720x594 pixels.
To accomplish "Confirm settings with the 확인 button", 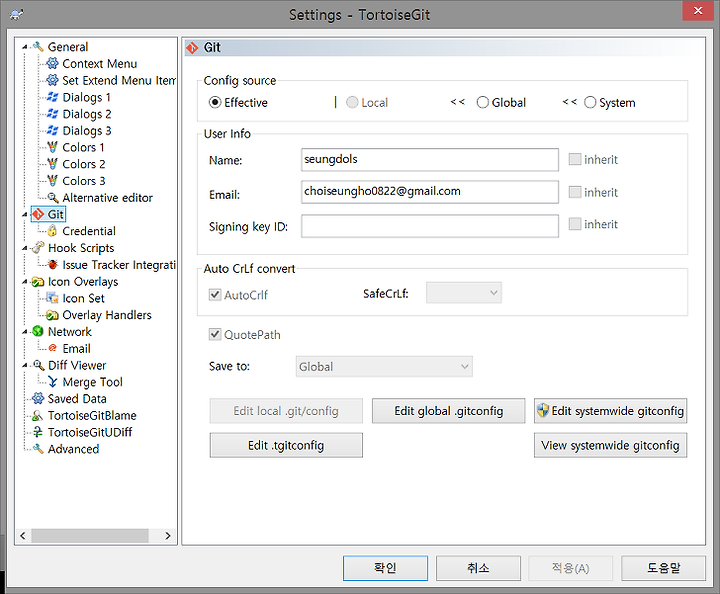I will (385, 568).
